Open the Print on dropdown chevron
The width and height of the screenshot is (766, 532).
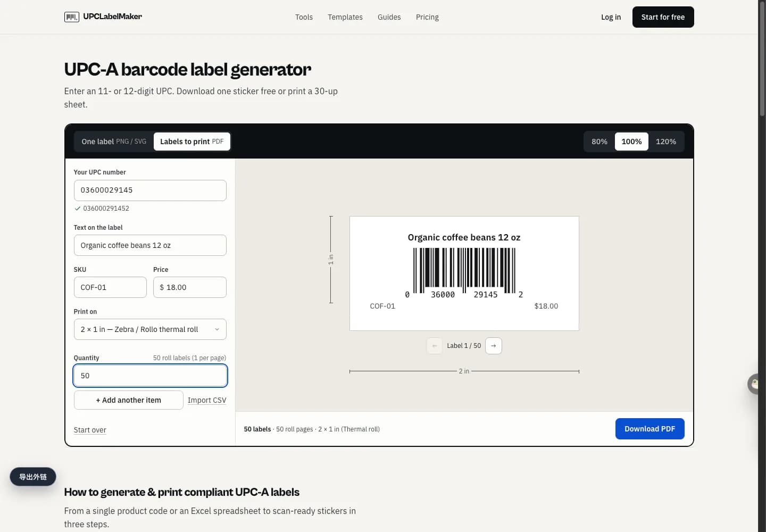pyautogui.click(x=217, y=329)
